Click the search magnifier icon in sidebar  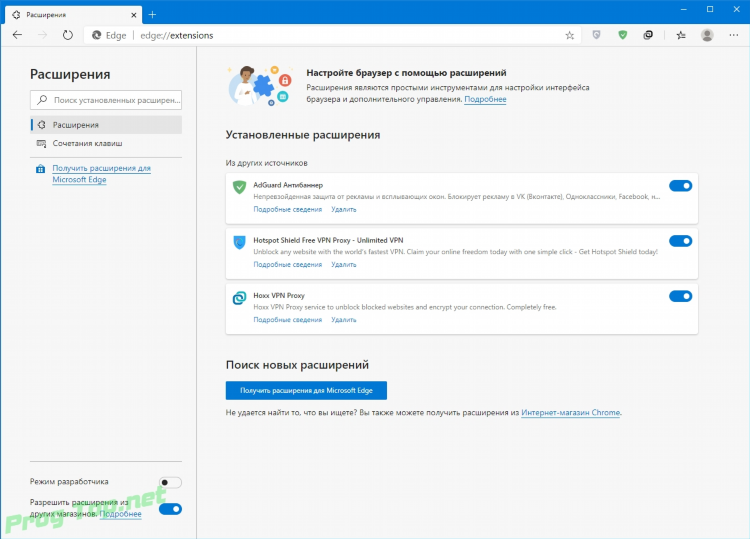(x=42, y=100)
